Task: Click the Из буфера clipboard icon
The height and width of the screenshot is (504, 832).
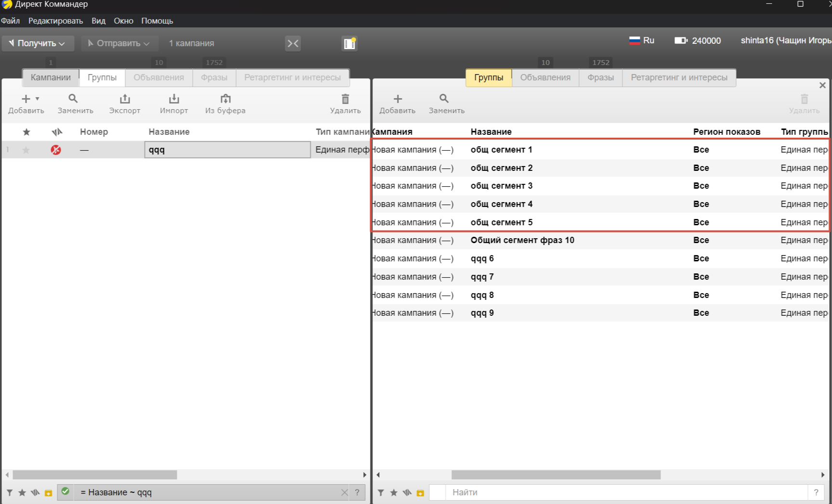Action: (225, 99)
